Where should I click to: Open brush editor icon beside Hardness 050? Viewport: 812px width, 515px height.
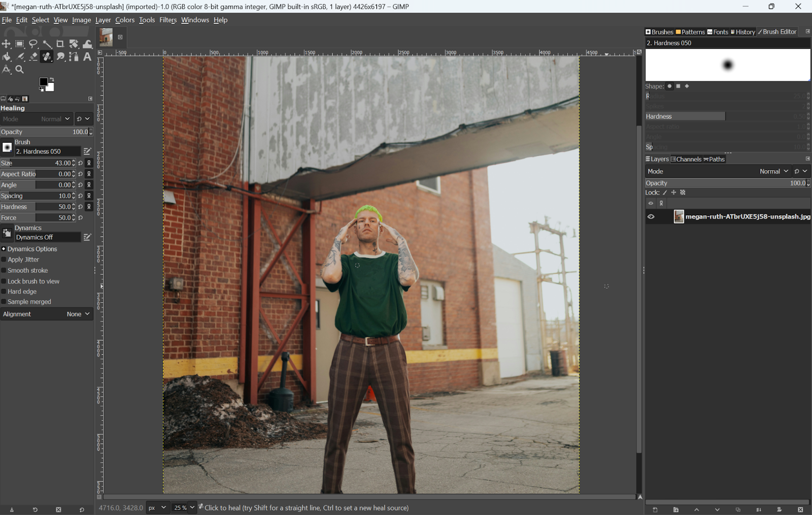pyautogui.click(x=87, y=151)
